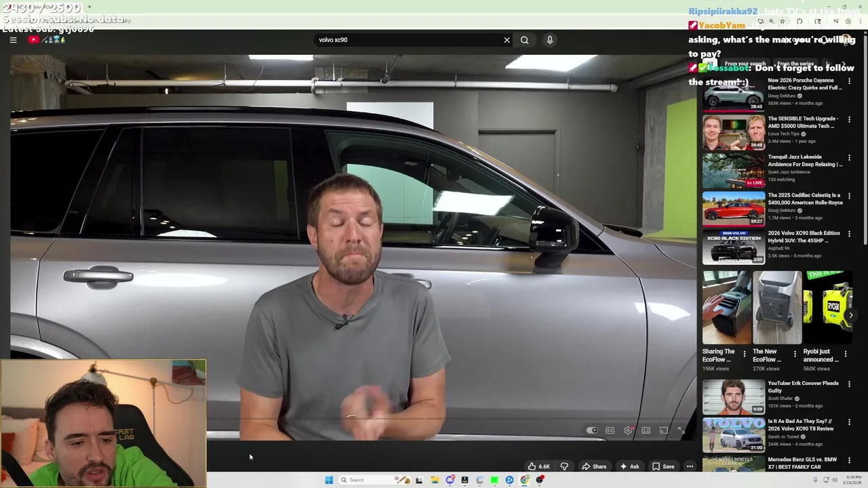Dislike the video

(x=564, y=466)
